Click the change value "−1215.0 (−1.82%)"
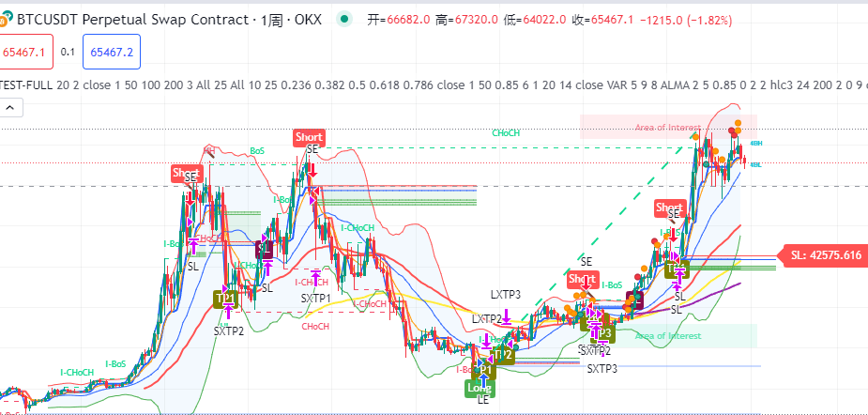The image size is (868, 415). [686, 21]
